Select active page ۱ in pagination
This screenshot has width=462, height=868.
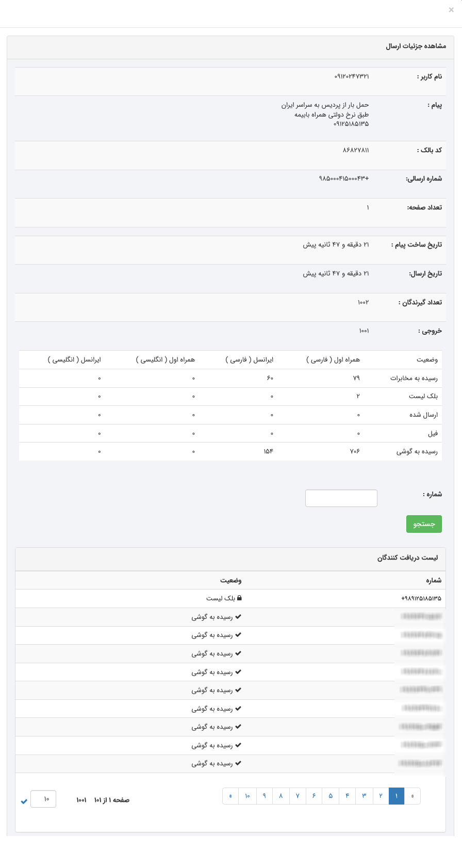397,796
